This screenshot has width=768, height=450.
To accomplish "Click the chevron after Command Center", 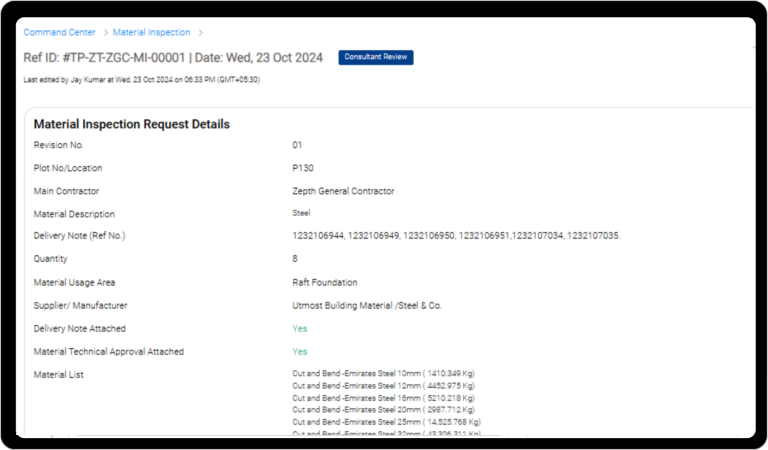I will click(104, 33).
